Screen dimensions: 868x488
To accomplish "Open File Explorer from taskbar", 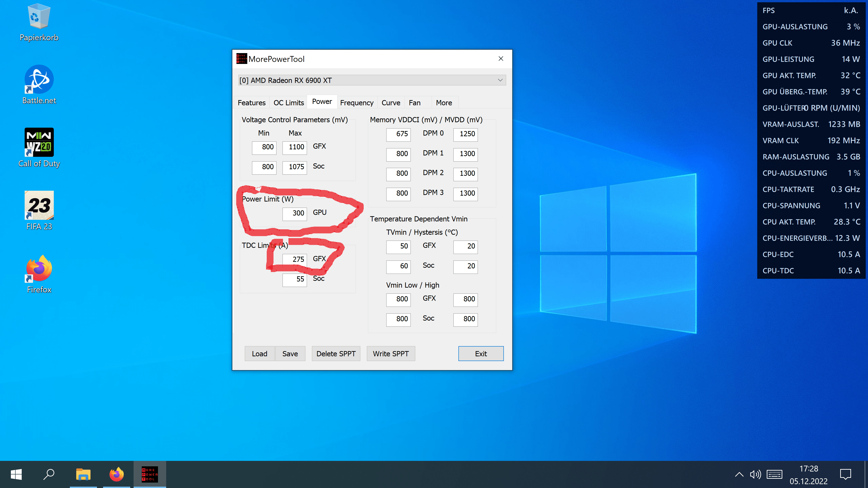I will (83, 474).
